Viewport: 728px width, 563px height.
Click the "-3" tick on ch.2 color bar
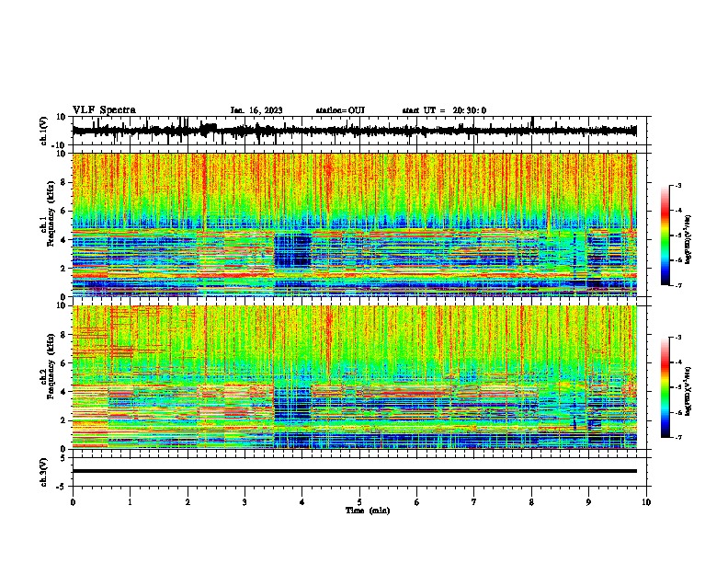678,338
